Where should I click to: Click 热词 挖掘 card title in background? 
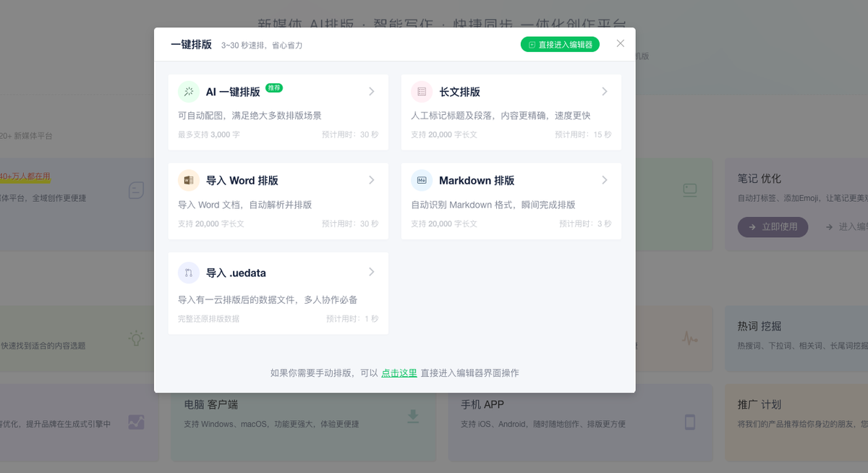[x=759, y=326]
